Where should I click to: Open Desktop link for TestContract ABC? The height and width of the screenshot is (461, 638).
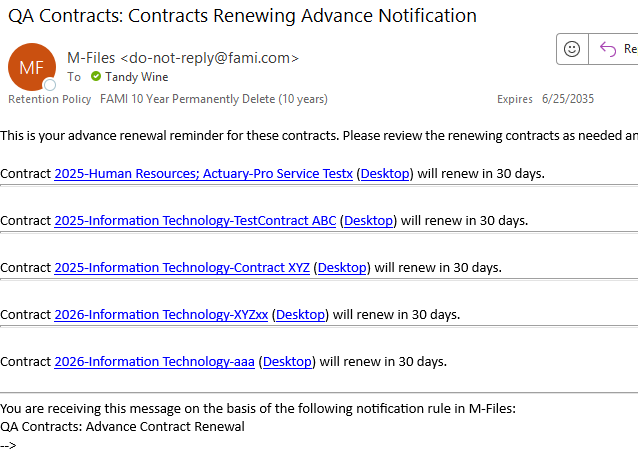[368, 221]
